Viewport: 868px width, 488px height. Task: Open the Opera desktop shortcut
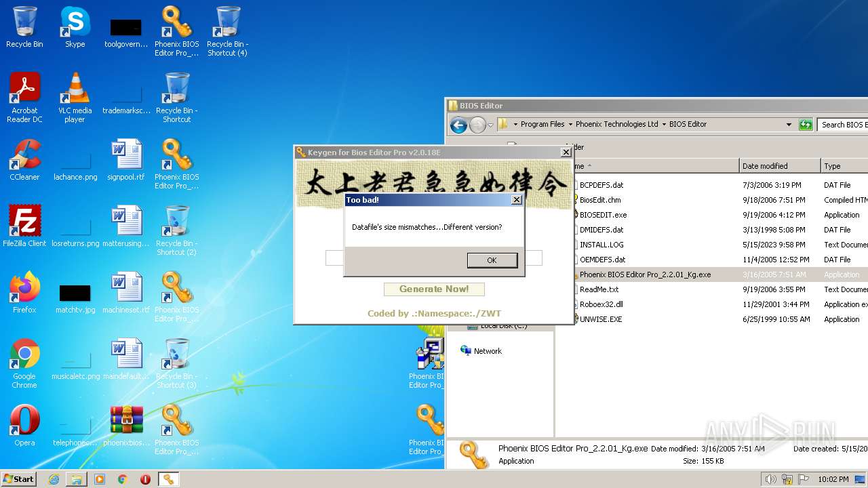click(24, 426)
